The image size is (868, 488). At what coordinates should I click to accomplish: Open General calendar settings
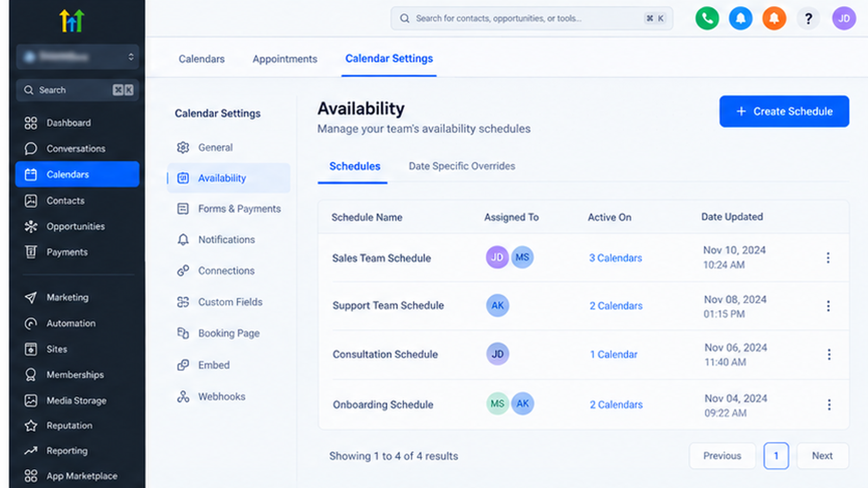(228, 147)
